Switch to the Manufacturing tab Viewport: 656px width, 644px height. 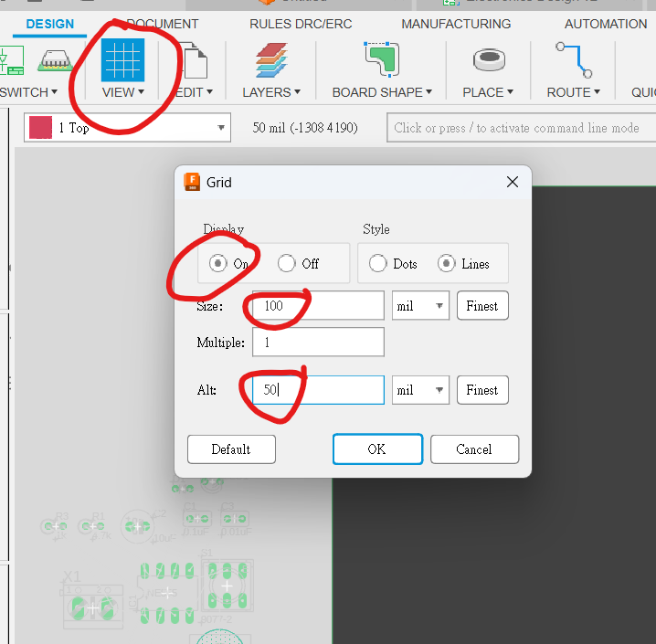(456, 24)
